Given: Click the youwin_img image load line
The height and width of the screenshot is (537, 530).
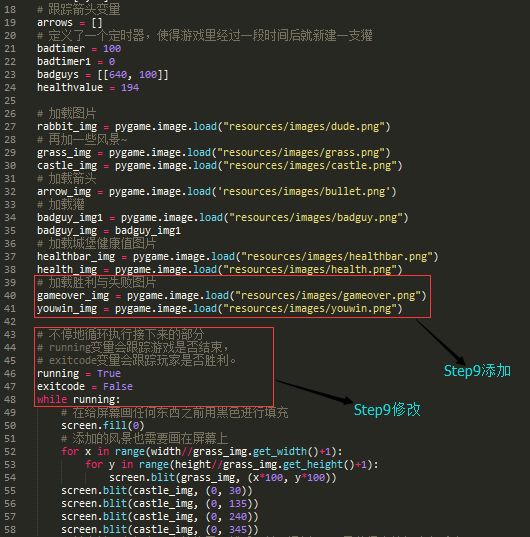Looking at the screenshot, I should click(x=219, y=309).
